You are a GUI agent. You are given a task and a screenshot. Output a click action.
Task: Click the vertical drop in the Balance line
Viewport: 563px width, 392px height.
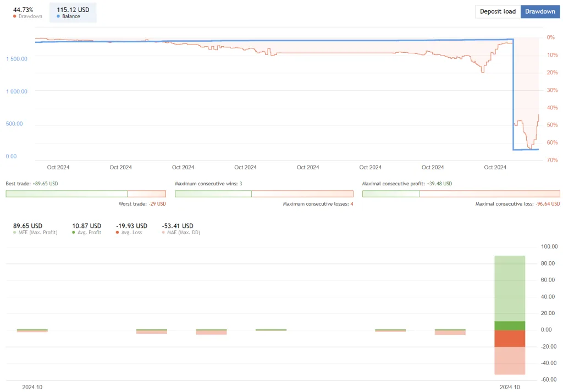pos(513,93)
